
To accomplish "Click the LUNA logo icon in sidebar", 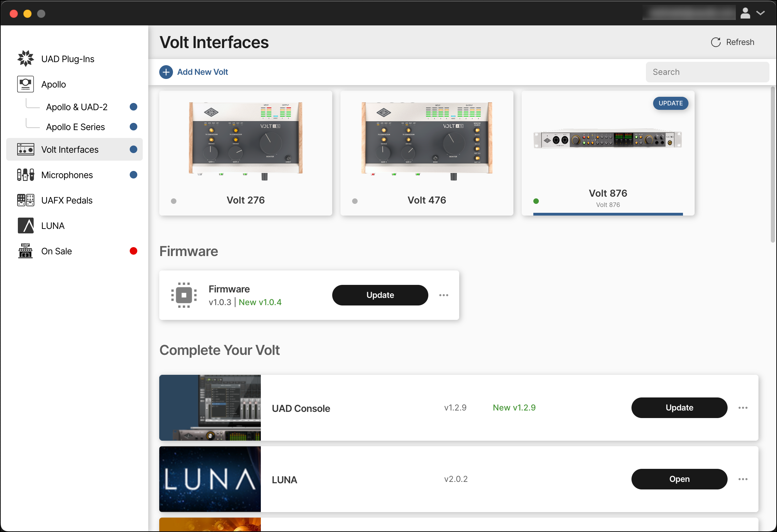I will click(25, 225).
